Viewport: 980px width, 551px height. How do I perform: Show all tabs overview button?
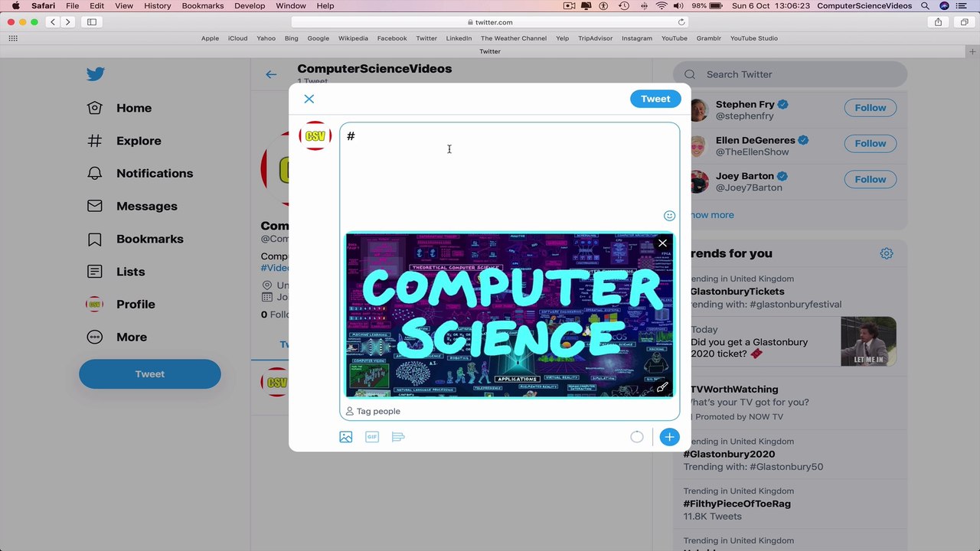point(965,22)
